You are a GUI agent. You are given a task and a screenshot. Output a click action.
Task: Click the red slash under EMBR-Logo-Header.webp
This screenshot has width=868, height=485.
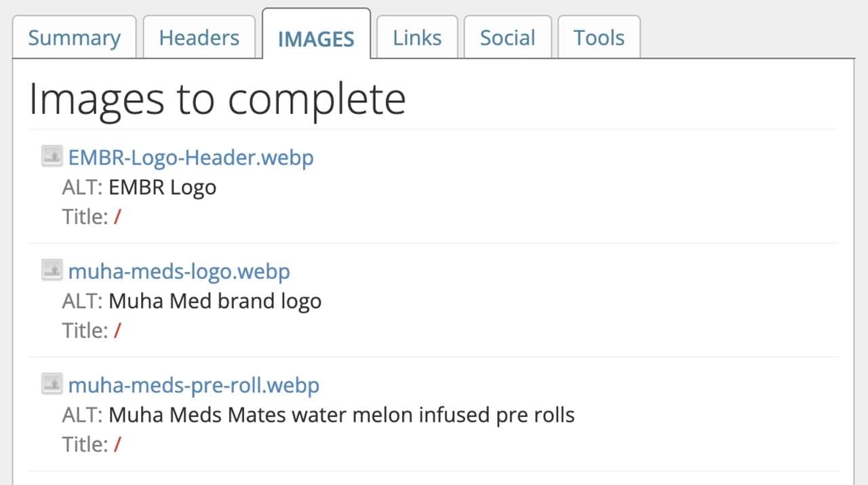click(117, 217)
